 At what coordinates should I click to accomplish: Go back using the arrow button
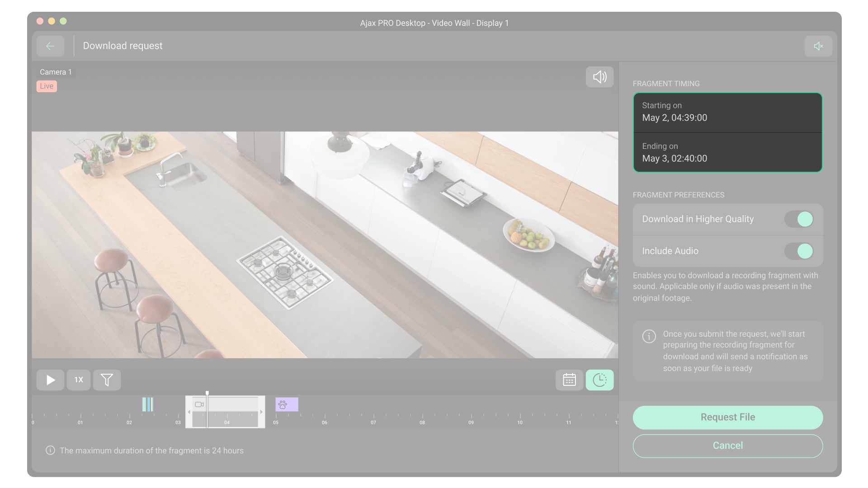tap(50, 46)
